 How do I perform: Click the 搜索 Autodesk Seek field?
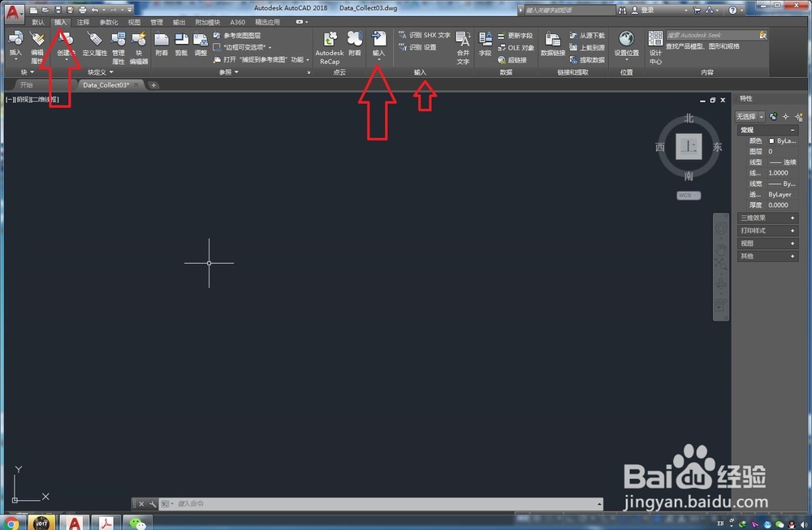point(712,35)
